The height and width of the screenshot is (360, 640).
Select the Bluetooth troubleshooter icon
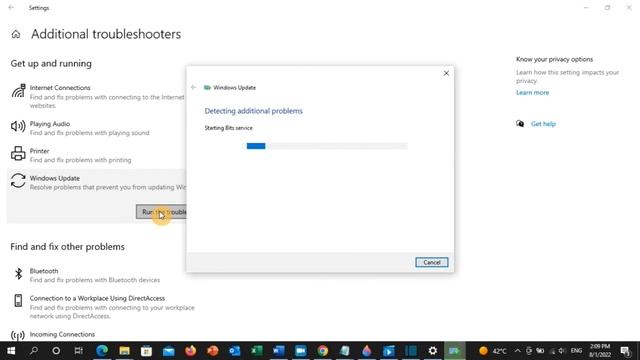18,273
